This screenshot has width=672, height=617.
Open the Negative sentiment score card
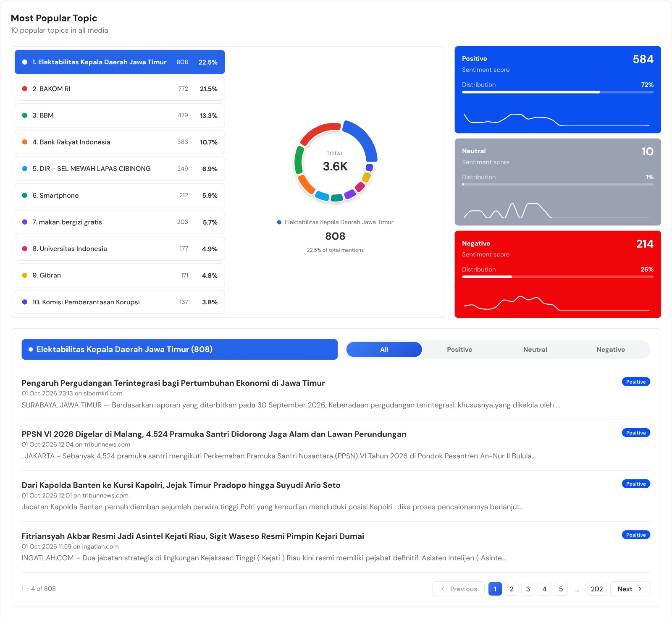[x=558, y=275]
